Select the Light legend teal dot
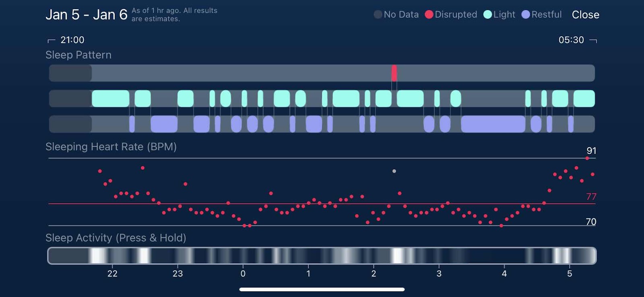This screenshot has width=644, height=297. (487, 14)
